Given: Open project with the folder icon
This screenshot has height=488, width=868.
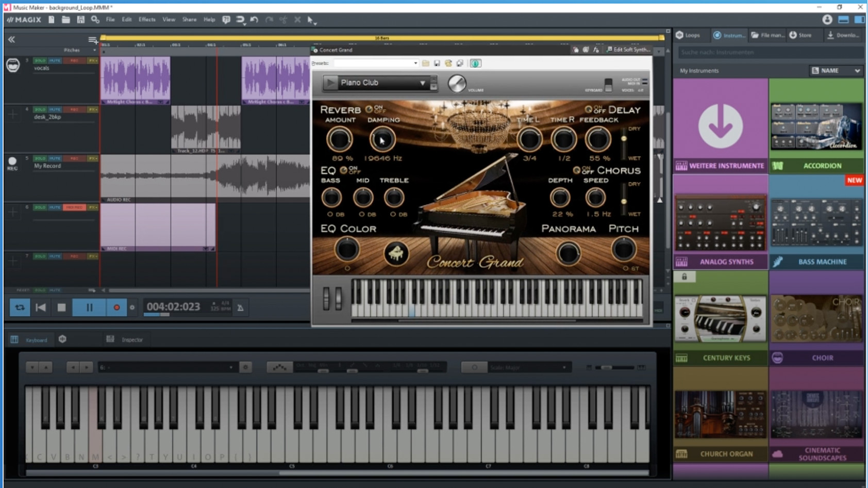Looking at the screenshot, I should click(66, 20).
